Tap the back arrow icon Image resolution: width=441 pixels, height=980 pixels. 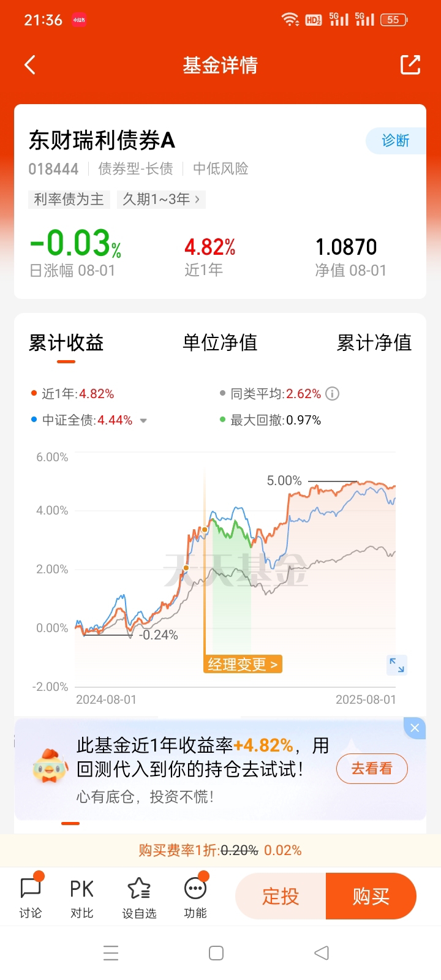tap(30, 65)
